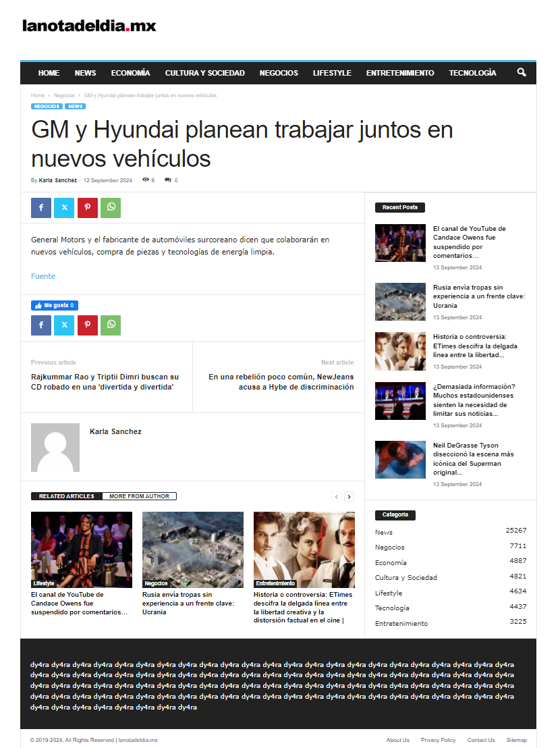Open author link Karla Sanchez in byline
The width and height of the screenshot is (560, 748).
(57, 180)
